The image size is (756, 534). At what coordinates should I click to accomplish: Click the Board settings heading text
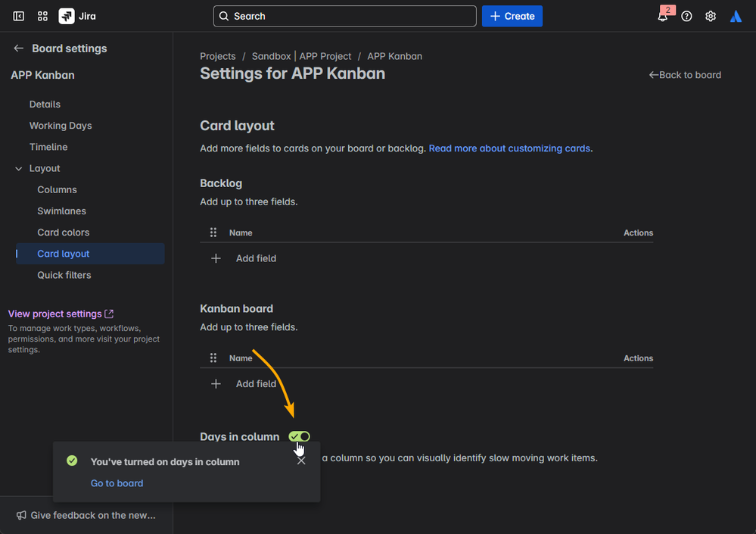[70, 48]
